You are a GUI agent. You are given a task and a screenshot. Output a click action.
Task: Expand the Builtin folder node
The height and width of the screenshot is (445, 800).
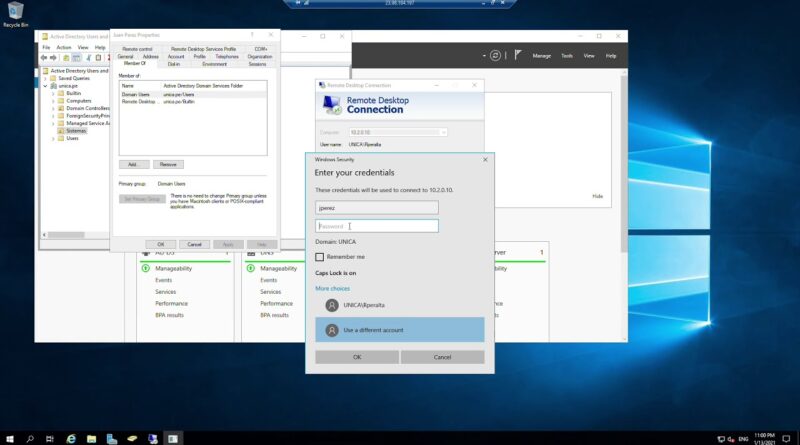pos(53,93)
